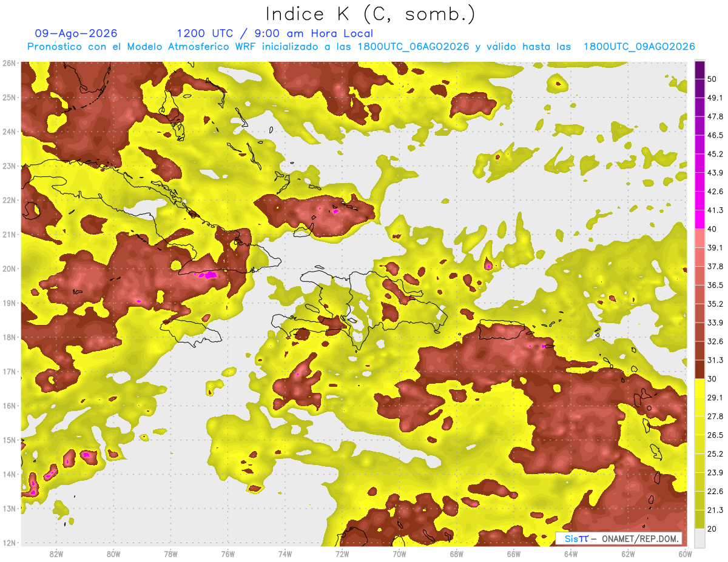This screenshot has height=562, width=728.
Task: Click the '31.3' color scale value
Action: click(x=715, y=360)
